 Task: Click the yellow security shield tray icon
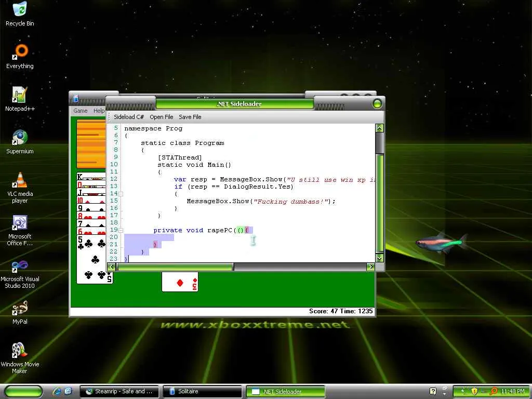(474, 391)
